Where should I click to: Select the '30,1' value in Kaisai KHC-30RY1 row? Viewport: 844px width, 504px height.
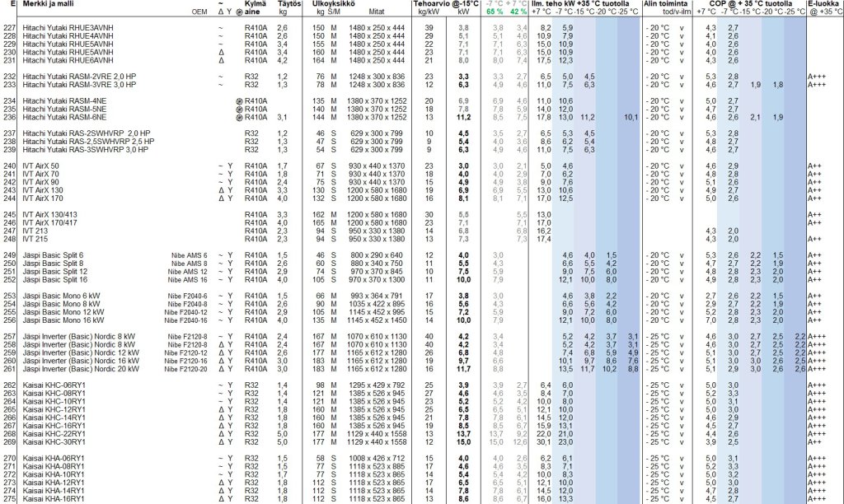point(544,442)
